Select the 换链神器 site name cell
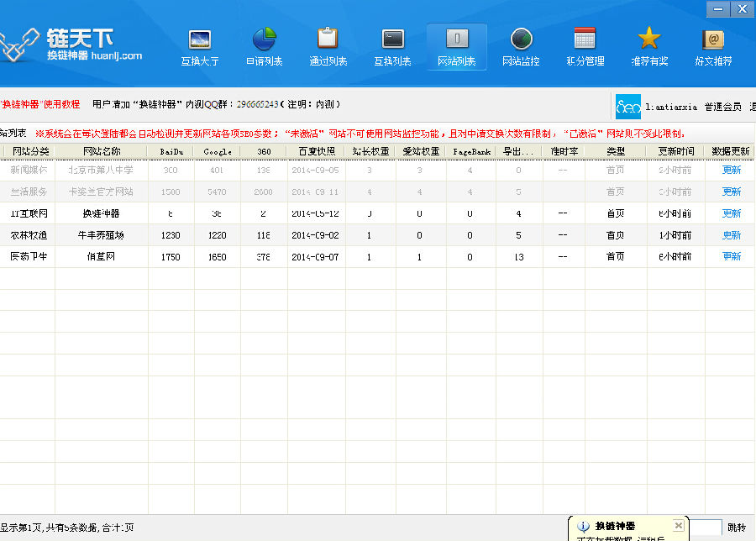Image resolution: width=756 pixels, height=541 pixels. (101, 213)
